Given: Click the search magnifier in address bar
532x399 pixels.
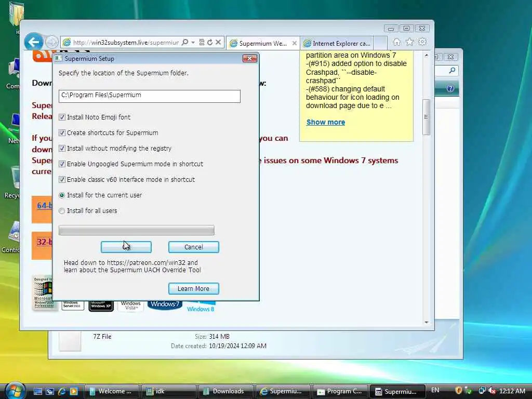Looking at the screenshot, I should [185, 43].
